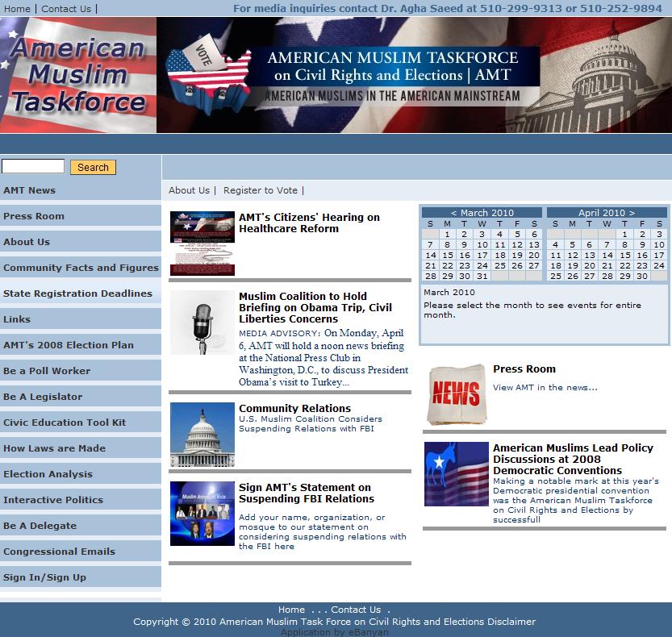Click Application by eBanyan credit
Screen dimensions: 672x637
335,632
